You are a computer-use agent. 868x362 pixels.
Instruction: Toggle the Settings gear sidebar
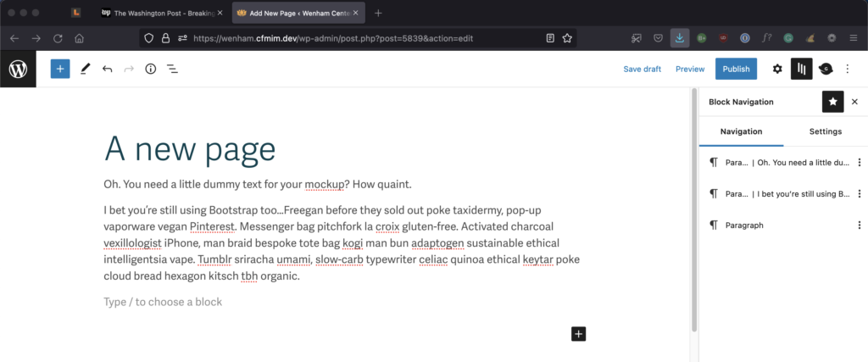tap(777, 69)
